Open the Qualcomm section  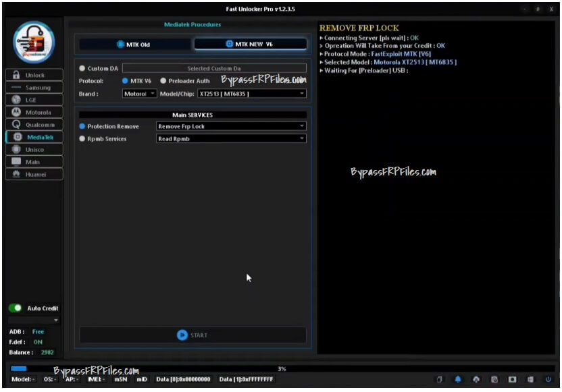[x=34, y=124]
